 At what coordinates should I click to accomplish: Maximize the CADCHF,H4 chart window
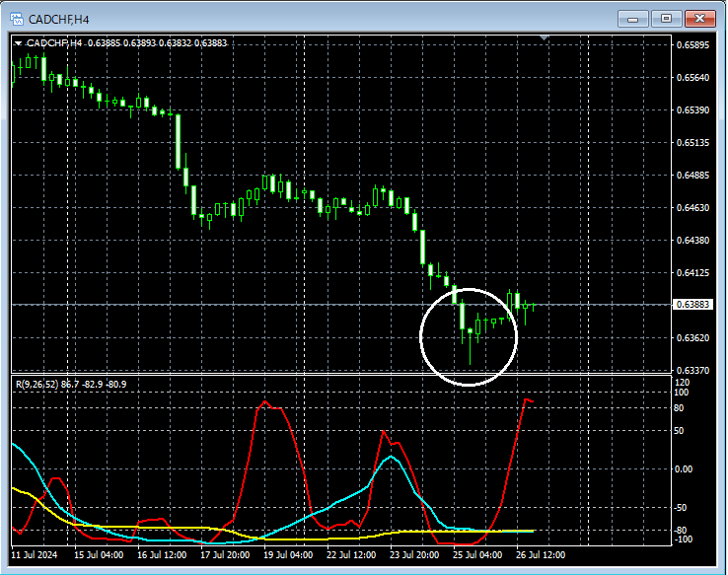(x=666, y=19)
